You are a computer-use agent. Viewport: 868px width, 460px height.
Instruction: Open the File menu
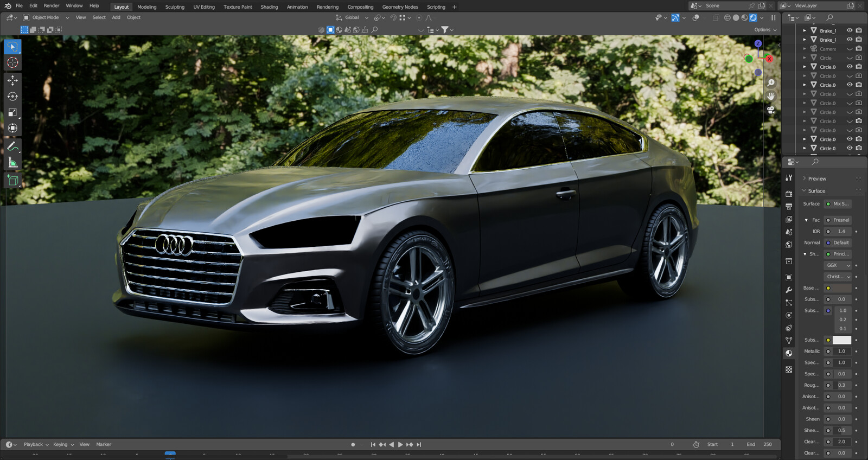coord(19,6)
